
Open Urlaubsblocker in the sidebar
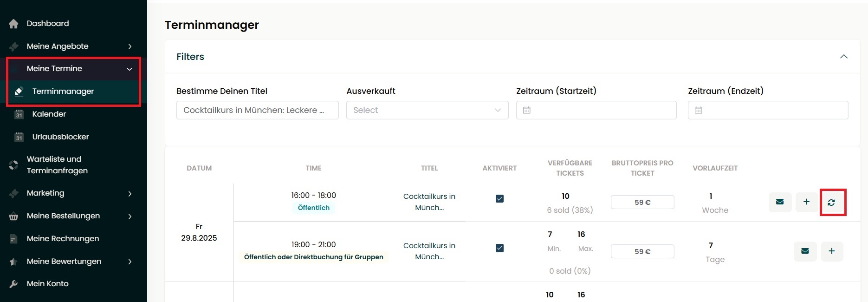(60, 137)
